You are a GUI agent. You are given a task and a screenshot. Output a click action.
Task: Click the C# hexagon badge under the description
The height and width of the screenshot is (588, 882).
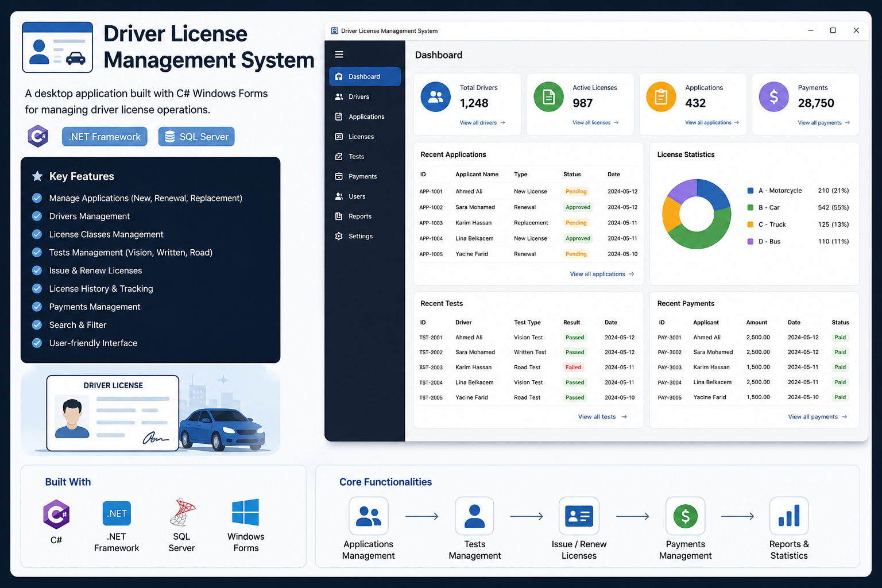pos(38,136)
